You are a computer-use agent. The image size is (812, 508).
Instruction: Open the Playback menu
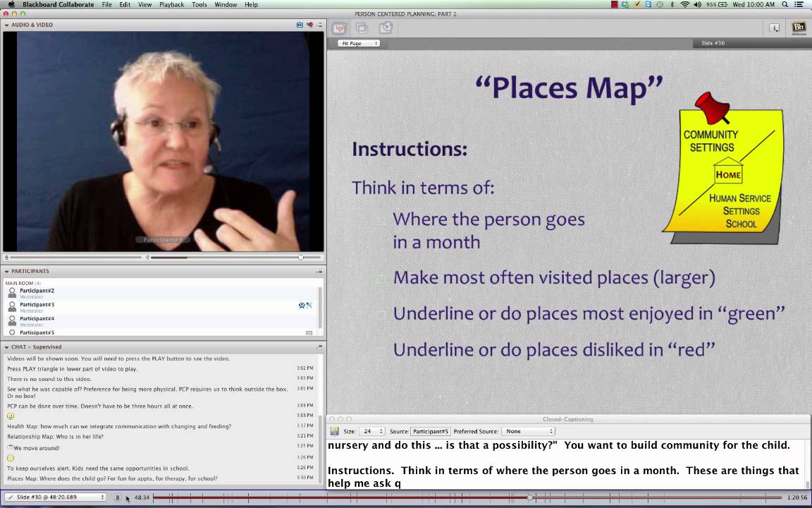[x=171, y=4]
